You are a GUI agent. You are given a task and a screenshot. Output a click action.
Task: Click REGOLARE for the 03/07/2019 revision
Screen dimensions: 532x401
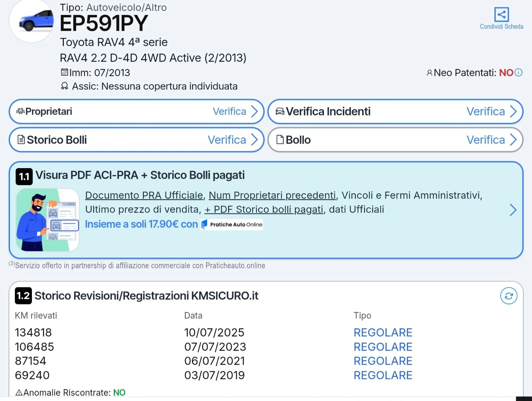point(383,375)
